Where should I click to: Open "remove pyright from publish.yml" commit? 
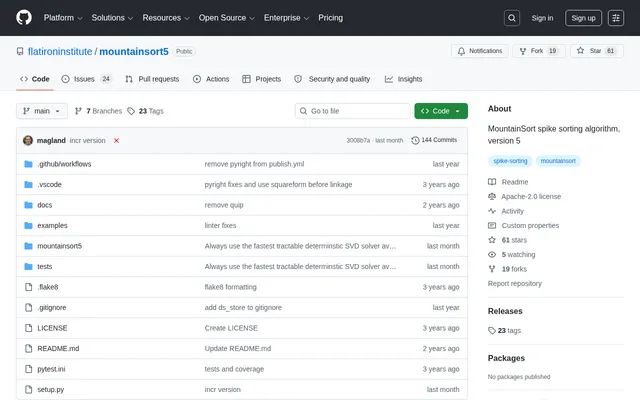pyautogui.click(x=254, y=164)
